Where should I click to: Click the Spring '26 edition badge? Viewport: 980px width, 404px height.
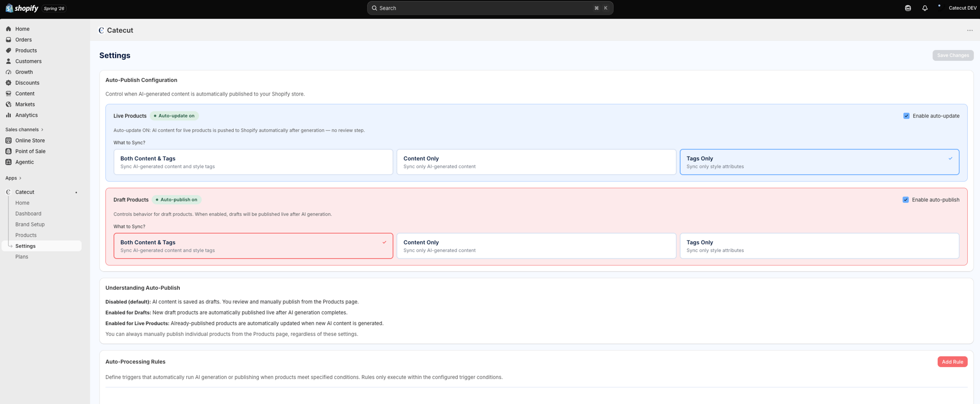(54, 8)
